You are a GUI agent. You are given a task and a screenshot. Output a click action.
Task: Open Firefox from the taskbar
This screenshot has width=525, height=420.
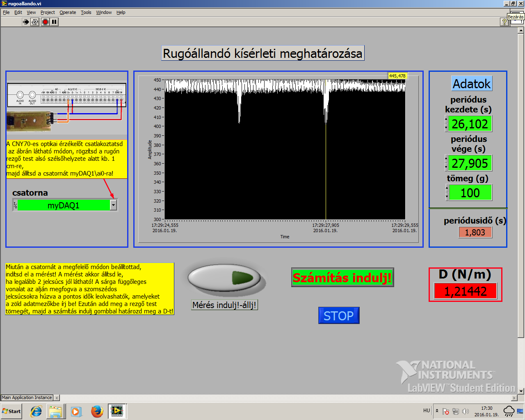click(x=97, y=411)
